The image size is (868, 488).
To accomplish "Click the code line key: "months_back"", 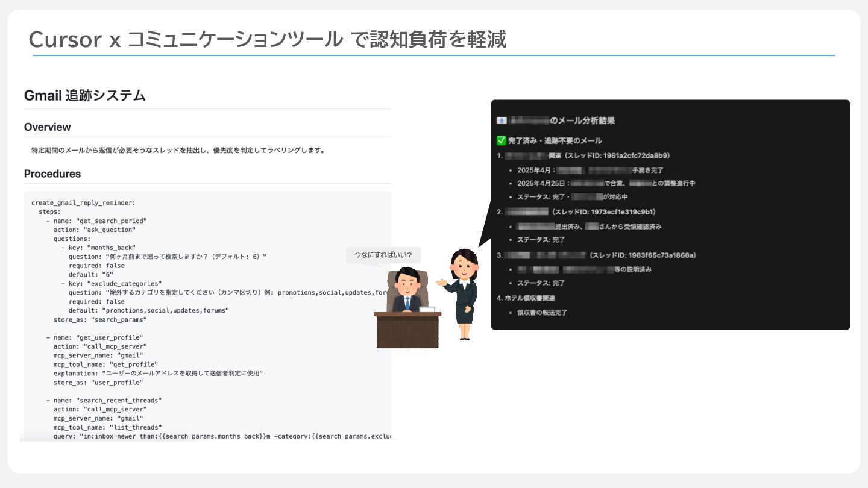I will 98,248.
